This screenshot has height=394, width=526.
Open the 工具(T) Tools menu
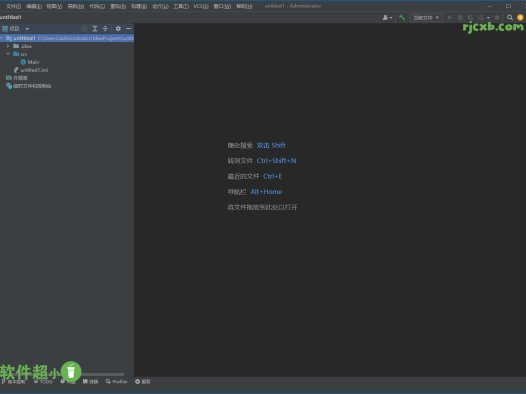pos(181,6)
